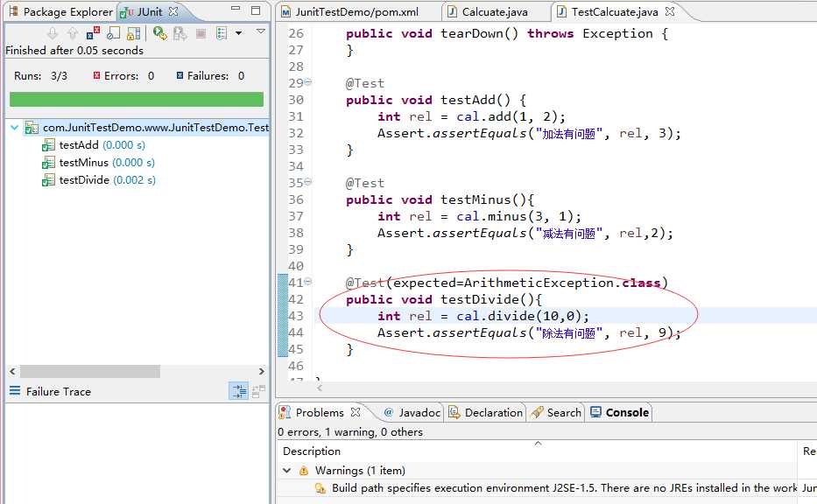
Task: Switch to the Javadoc tab
Action: 412,412
